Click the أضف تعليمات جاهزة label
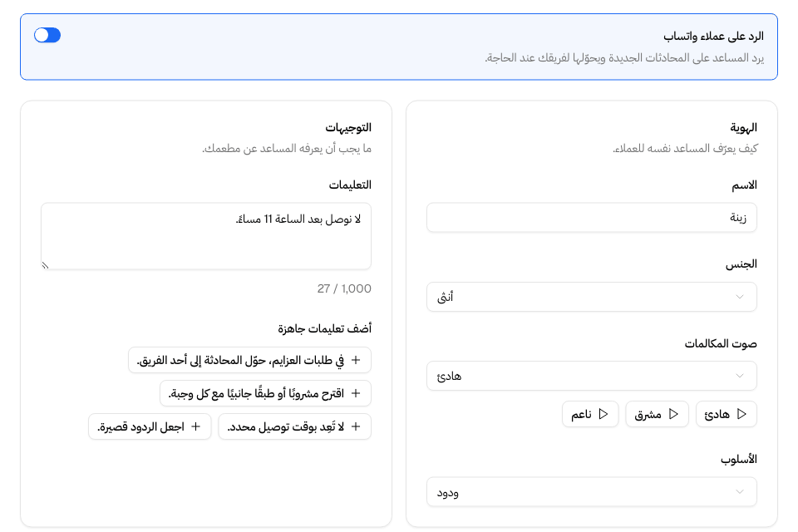 [325, 328]
